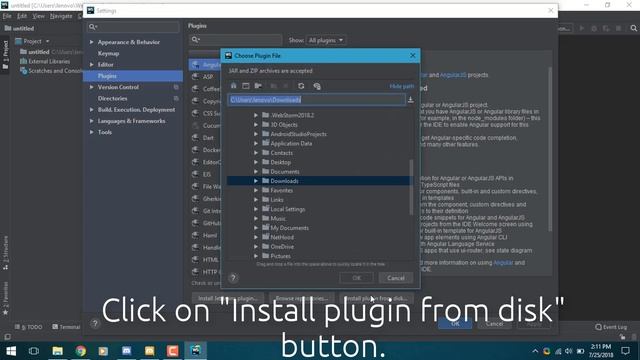The image size is (640, 360).
Task: Open the Windows notification center
Action: click(x=625, y=351)
